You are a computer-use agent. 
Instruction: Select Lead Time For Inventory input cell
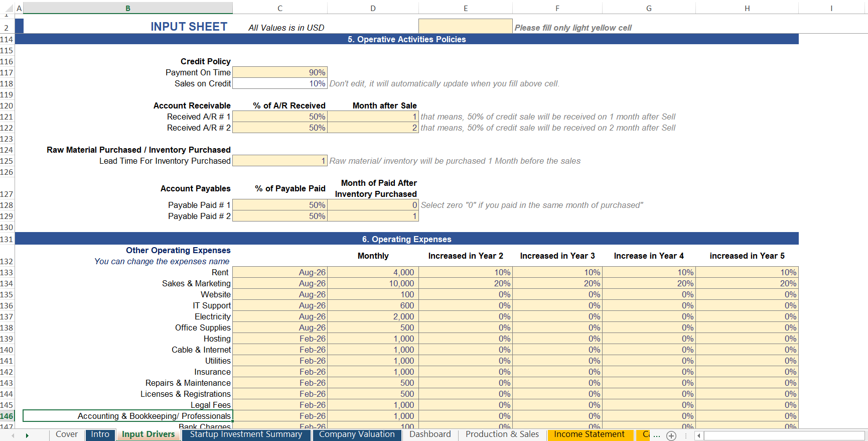tap(279, 161)
